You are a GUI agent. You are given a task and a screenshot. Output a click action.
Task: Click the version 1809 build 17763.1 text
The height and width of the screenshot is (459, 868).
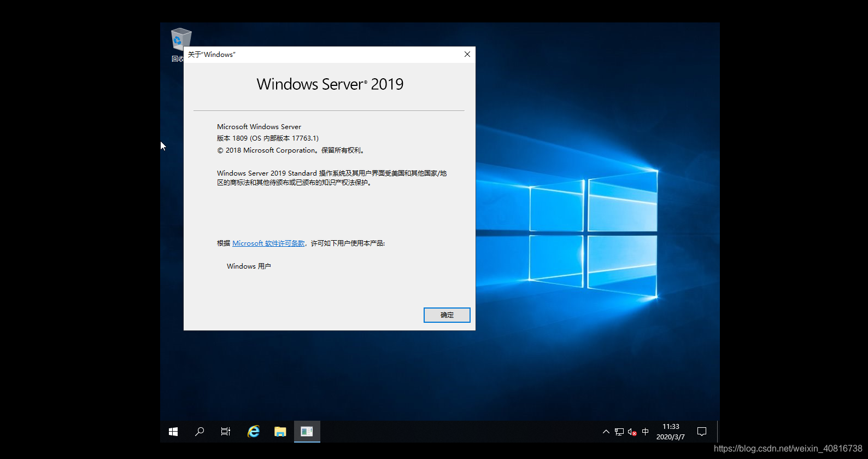(268, 138)
